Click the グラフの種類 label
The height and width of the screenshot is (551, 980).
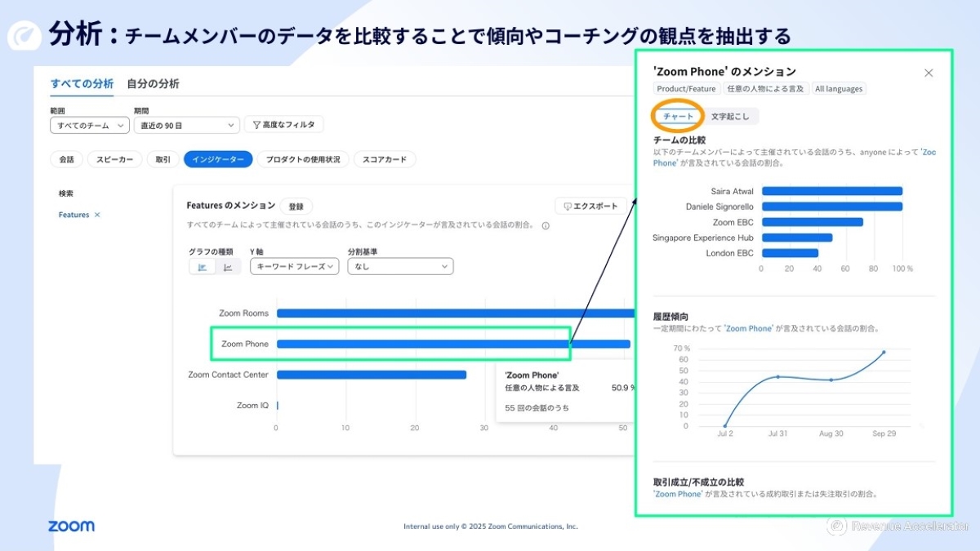tap(211, 251)
